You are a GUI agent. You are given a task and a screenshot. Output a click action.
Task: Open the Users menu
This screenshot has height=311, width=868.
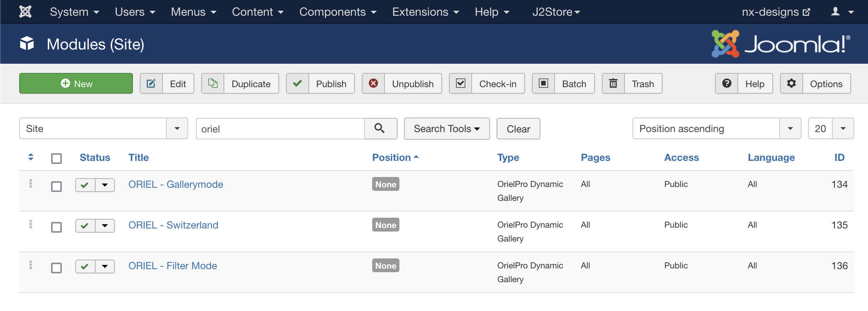[x=135, y=12]
